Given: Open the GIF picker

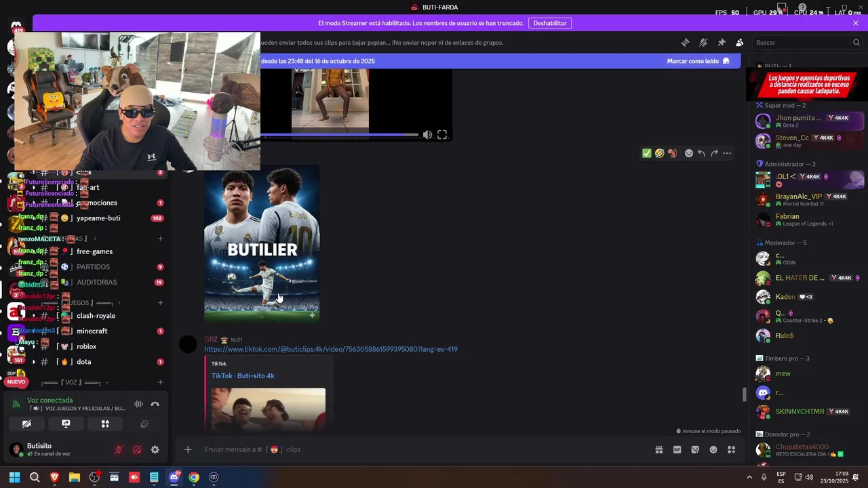Looking at the screenshot, I should click(677, 449).
